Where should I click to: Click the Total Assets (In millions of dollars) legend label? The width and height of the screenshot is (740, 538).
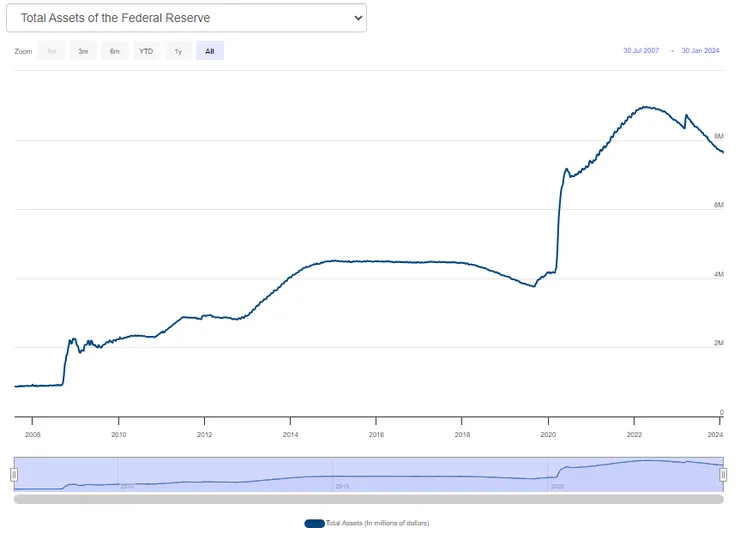377,523
